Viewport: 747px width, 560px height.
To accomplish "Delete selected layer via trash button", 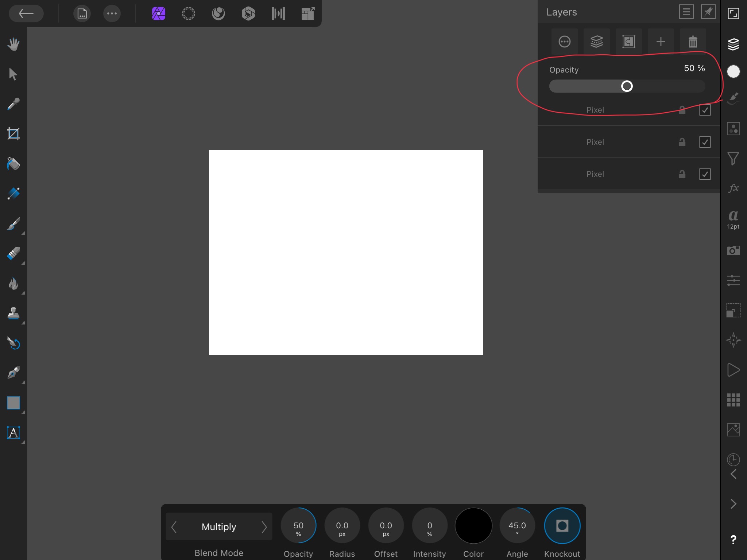I will (692, 41).
